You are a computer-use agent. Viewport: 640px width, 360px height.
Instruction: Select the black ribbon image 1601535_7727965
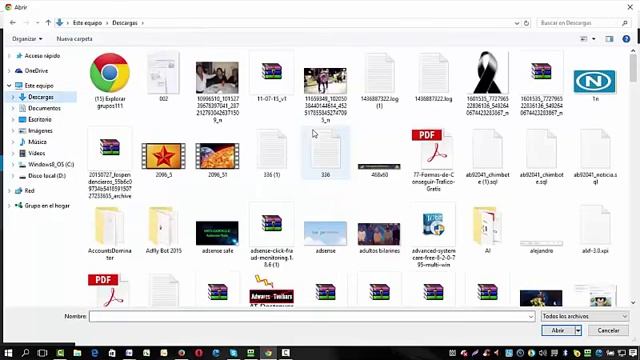487,84
